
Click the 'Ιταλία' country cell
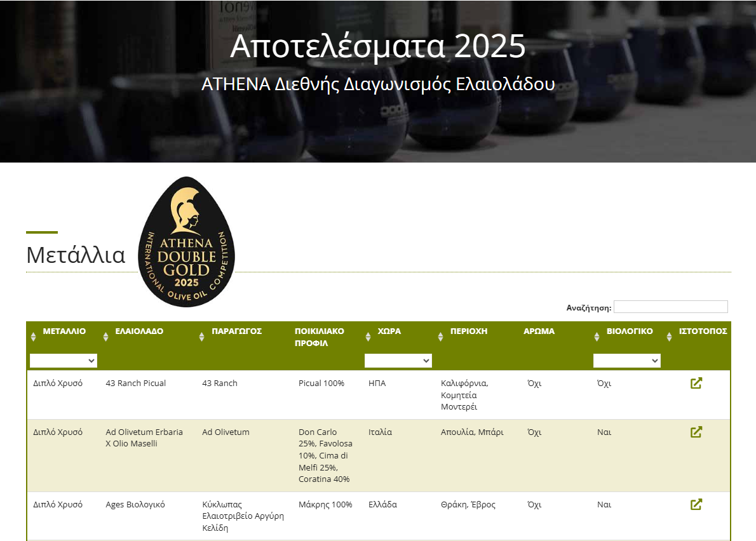[x=380, y=432]
